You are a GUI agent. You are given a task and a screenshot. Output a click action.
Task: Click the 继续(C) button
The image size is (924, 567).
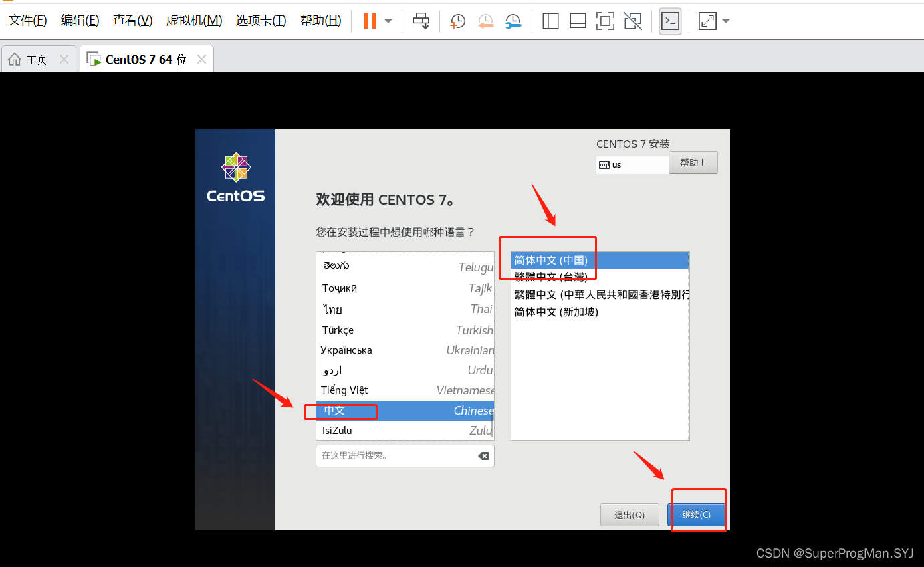tap(696, 515)
